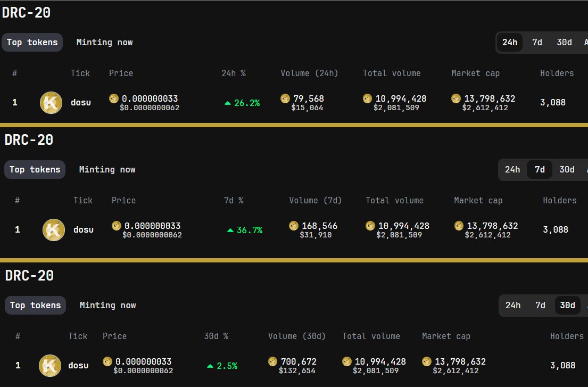Click the 700,672 volume value
The height and width of the screenshot is (387, 588).
tap(299, 361)
